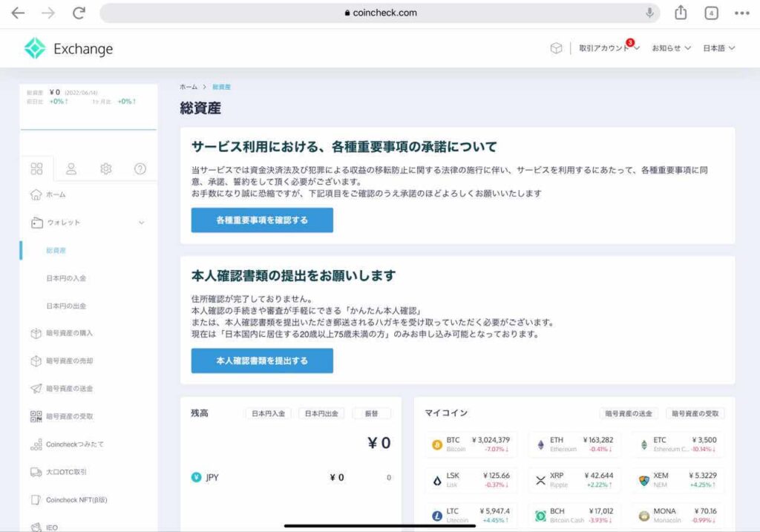760x532 pixels.
Task: Collapse the ウォレット section chevron
Action: coord(142,223)
